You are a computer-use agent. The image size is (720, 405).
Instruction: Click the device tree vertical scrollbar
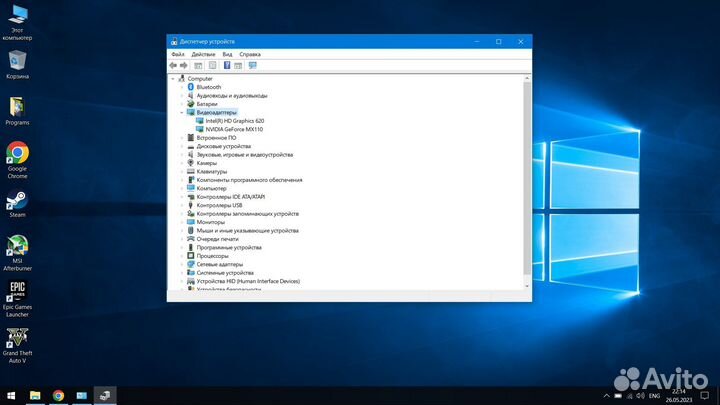(527, 178)
